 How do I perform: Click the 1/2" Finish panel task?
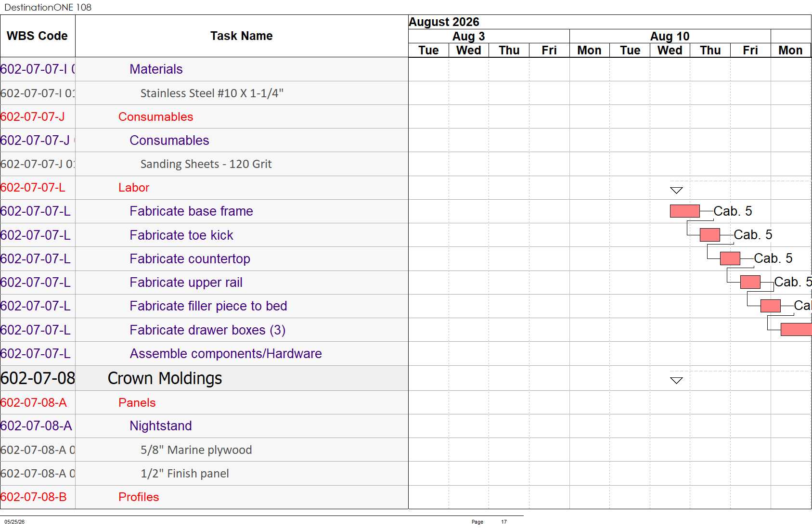tap(184, 473)
